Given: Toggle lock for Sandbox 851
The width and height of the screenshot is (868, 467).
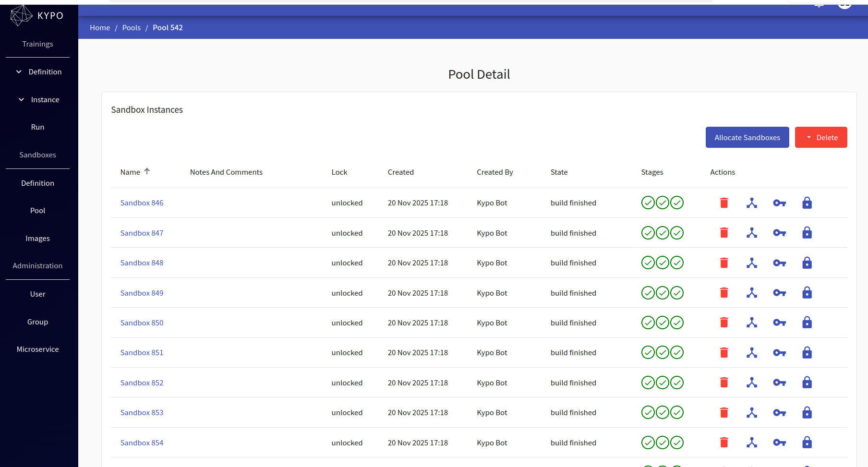Looking at the screenshot, I should 807,353.
